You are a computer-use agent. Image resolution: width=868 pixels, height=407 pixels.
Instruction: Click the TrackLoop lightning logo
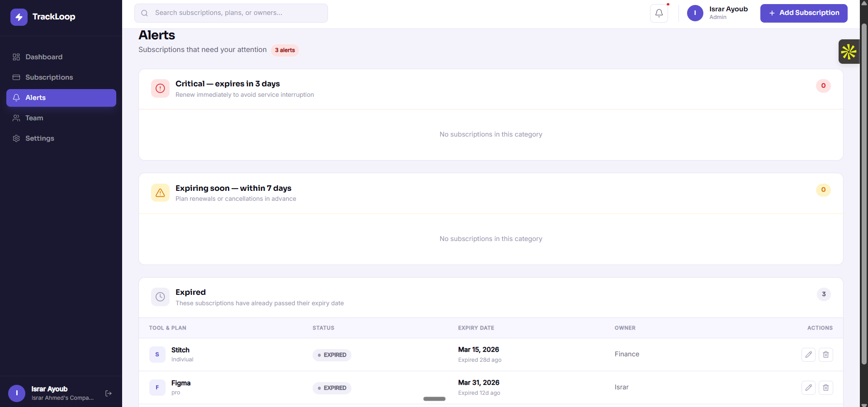click(19, 17)
